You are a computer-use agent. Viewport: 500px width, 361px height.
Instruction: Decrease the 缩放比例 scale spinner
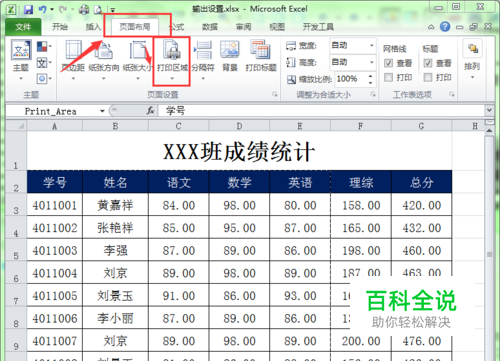pos(370,82)
